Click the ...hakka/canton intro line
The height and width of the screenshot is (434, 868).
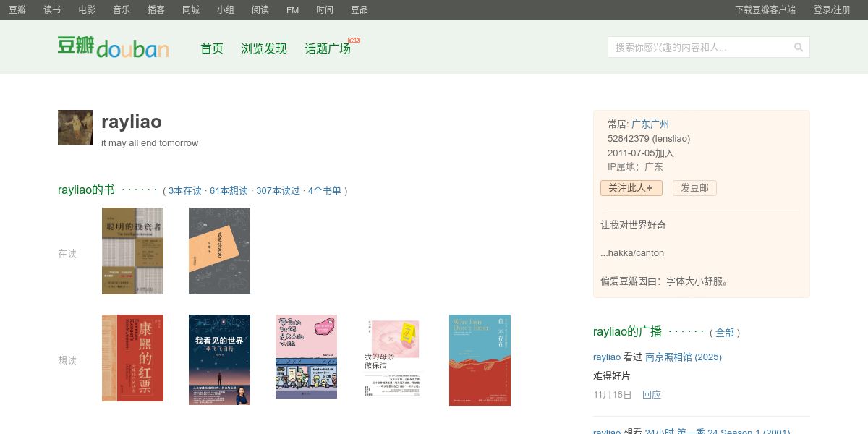click(x=632, y=253)
